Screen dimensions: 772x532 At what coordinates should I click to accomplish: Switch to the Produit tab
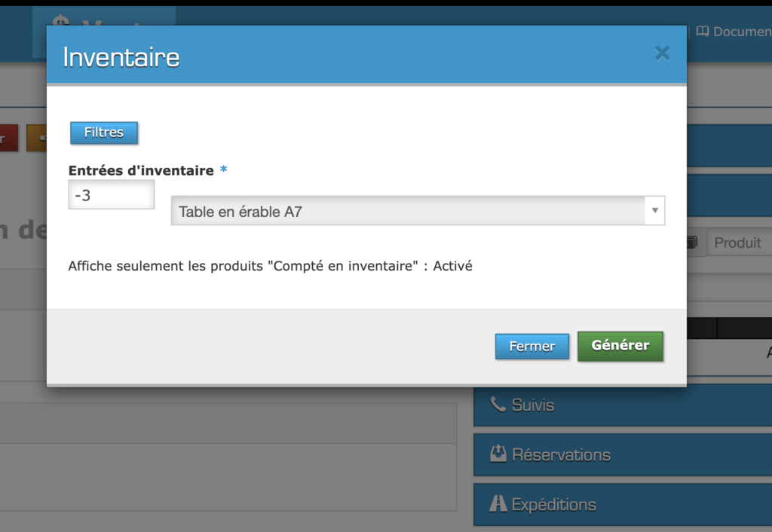pos(737,243)
